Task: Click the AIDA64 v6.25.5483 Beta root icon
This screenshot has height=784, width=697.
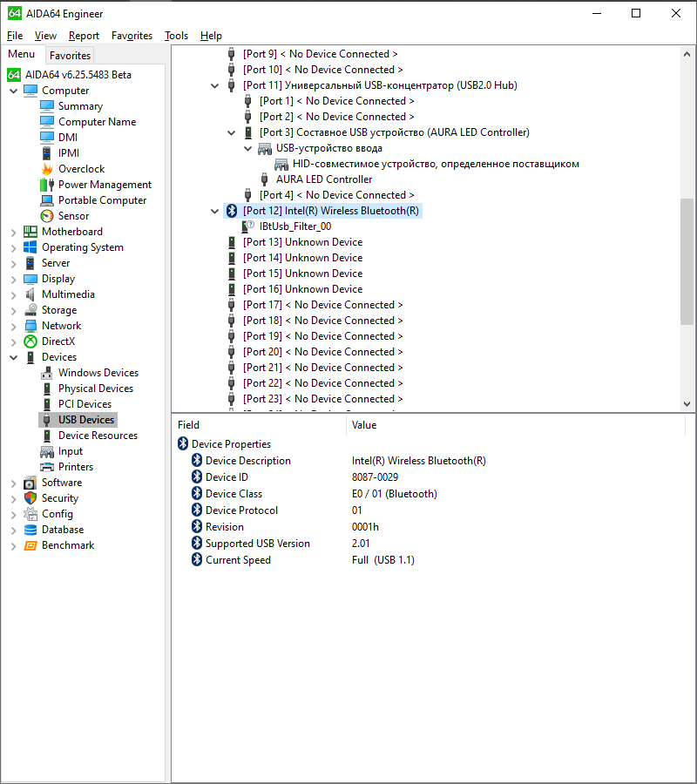Action: click(x=14, y=75)
